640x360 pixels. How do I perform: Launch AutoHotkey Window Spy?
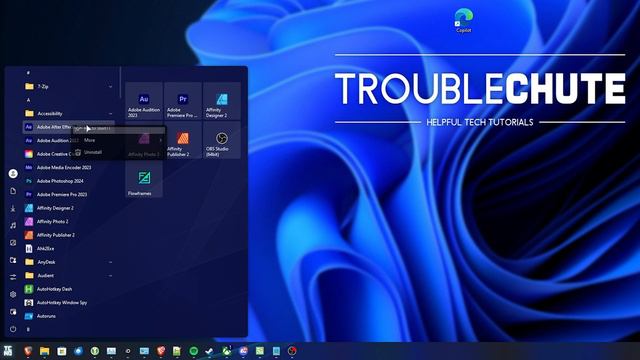click(x=69, y=302)
